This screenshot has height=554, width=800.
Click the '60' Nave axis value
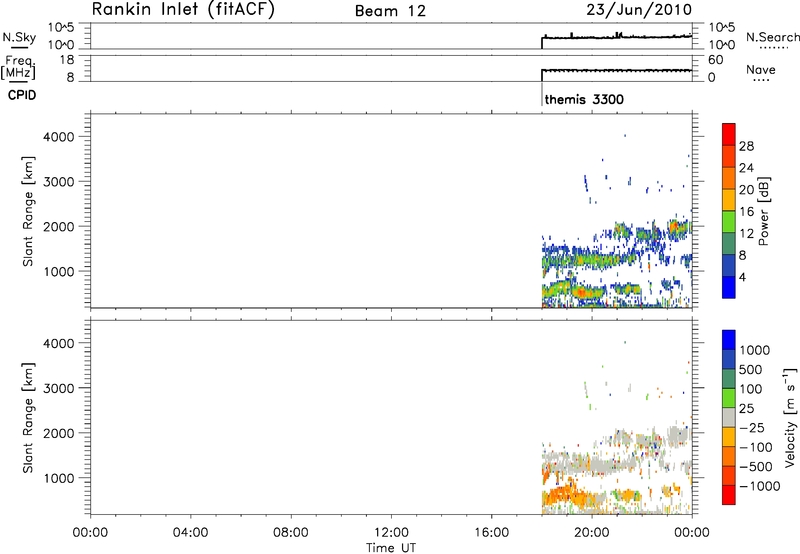[716, 60]
